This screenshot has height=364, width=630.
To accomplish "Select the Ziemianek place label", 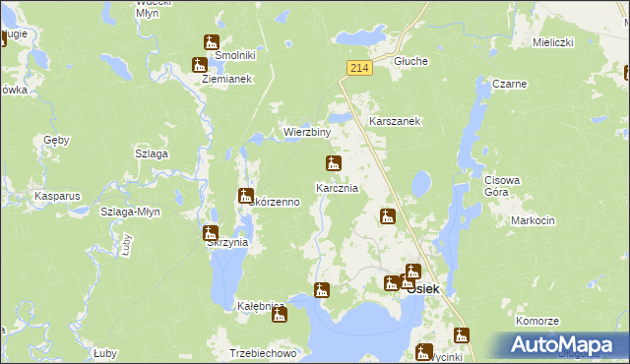I will [226, 79].
